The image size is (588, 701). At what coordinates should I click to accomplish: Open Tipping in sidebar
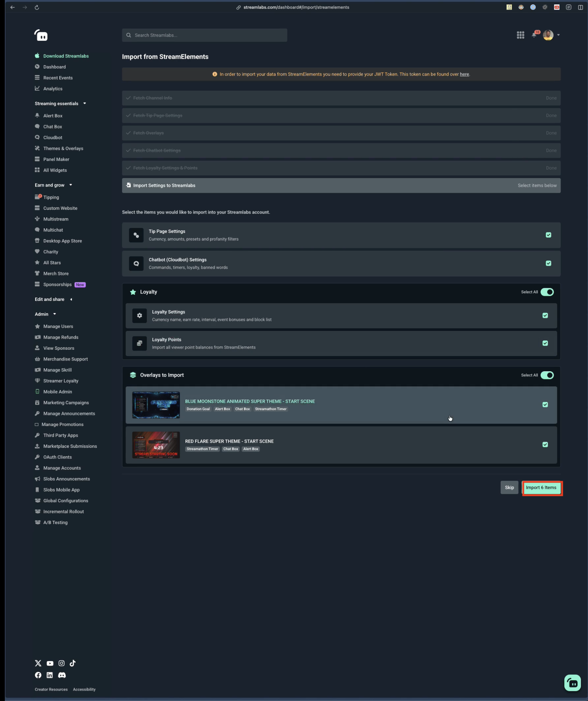click(x=47, y=197)
